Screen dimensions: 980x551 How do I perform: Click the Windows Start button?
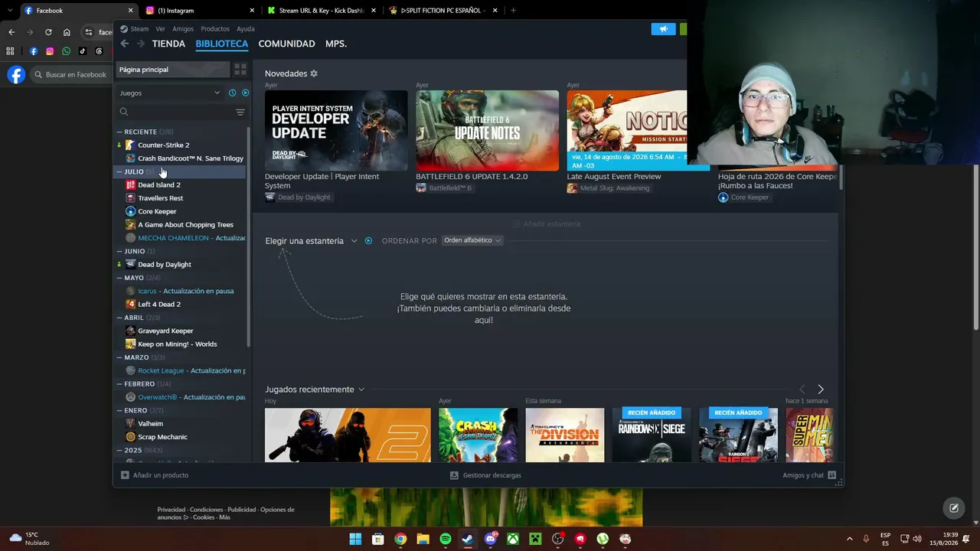tap(355, 539)
